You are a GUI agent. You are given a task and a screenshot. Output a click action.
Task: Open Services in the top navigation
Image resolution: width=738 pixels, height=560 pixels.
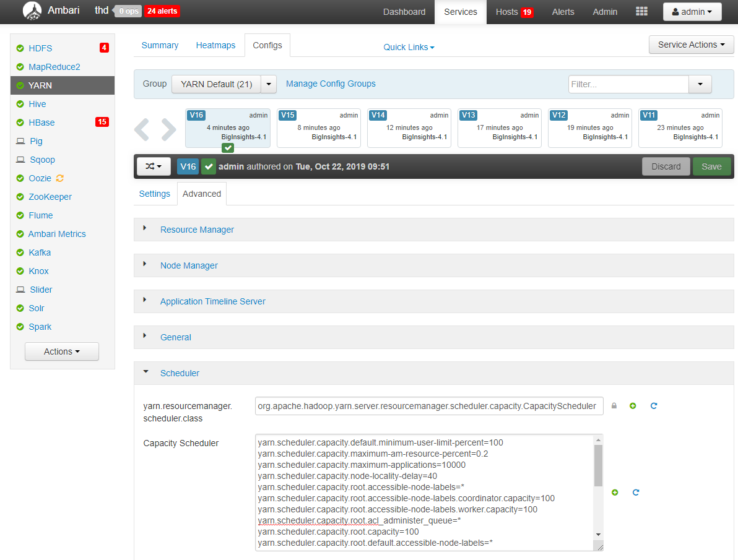(460, 12)
